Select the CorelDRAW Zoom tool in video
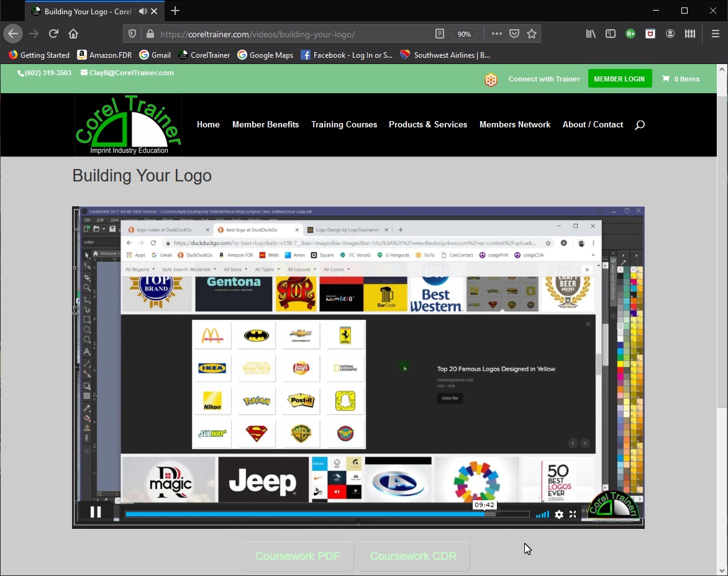This screenshot has height=576, width=728. (x=87, y=288)
